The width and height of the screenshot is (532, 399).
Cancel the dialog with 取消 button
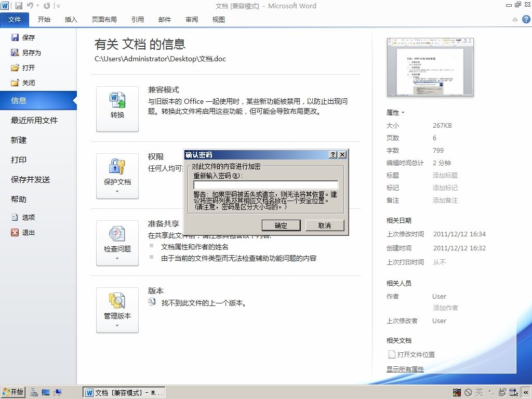coord(325,225)
